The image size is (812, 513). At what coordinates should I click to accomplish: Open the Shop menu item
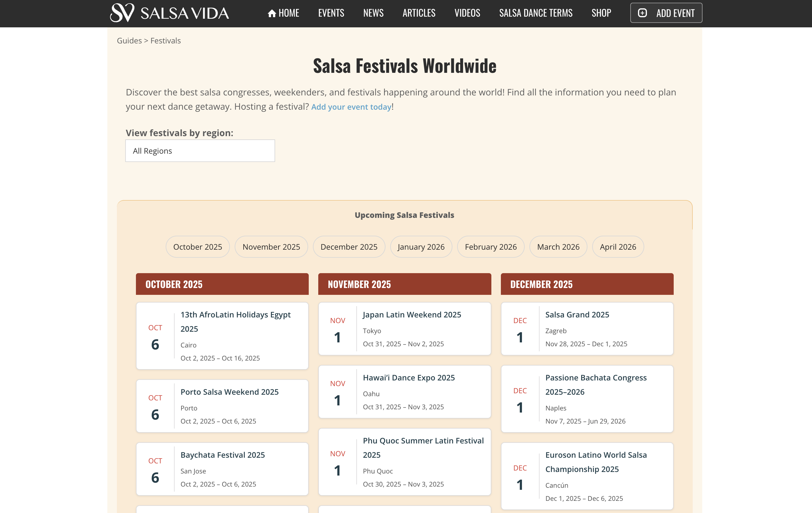tap(601, 13)
